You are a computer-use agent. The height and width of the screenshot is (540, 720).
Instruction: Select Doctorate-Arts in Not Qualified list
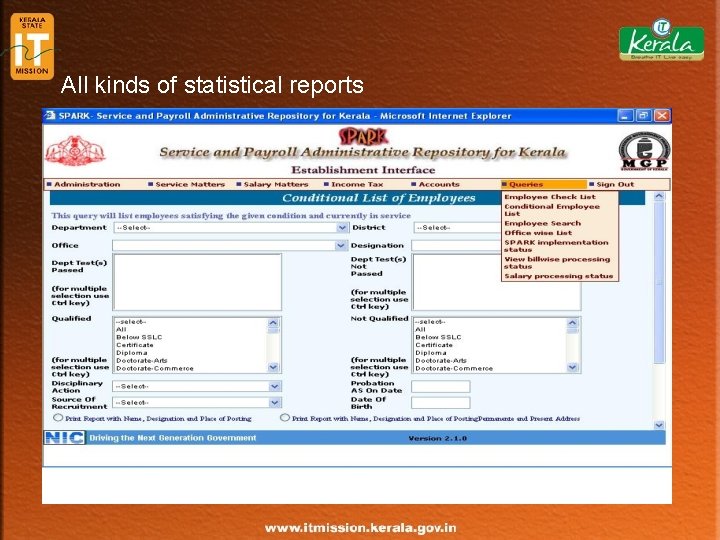pos(441,360)
